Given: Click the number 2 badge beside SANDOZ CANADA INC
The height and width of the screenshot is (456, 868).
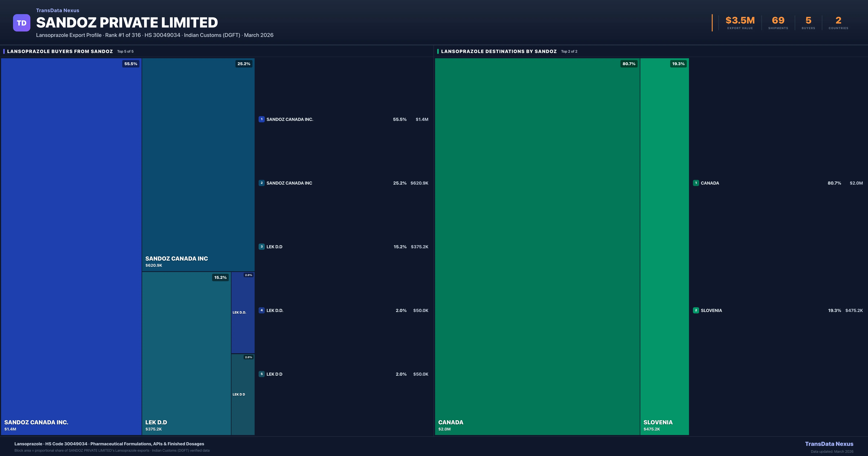Looking at the screenshot, I should tap(262, 183).
